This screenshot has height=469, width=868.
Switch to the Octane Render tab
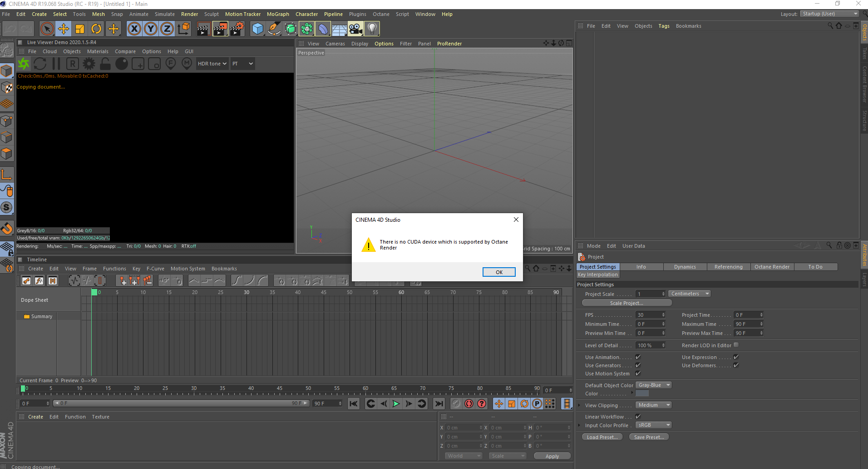772,267
